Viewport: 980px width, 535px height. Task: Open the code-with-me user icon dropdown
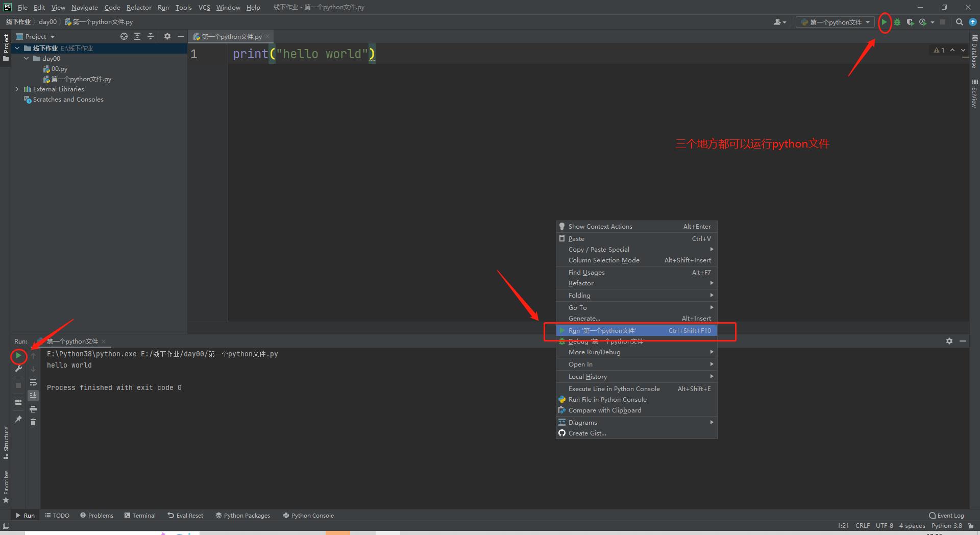(780, 22)
